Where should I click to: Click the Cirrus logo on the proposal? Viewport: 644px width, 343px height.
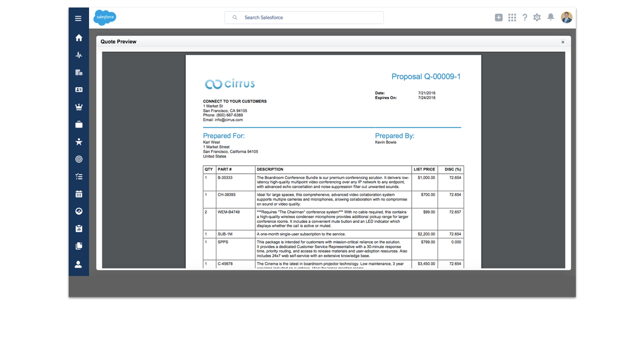(x=230, y=84)
